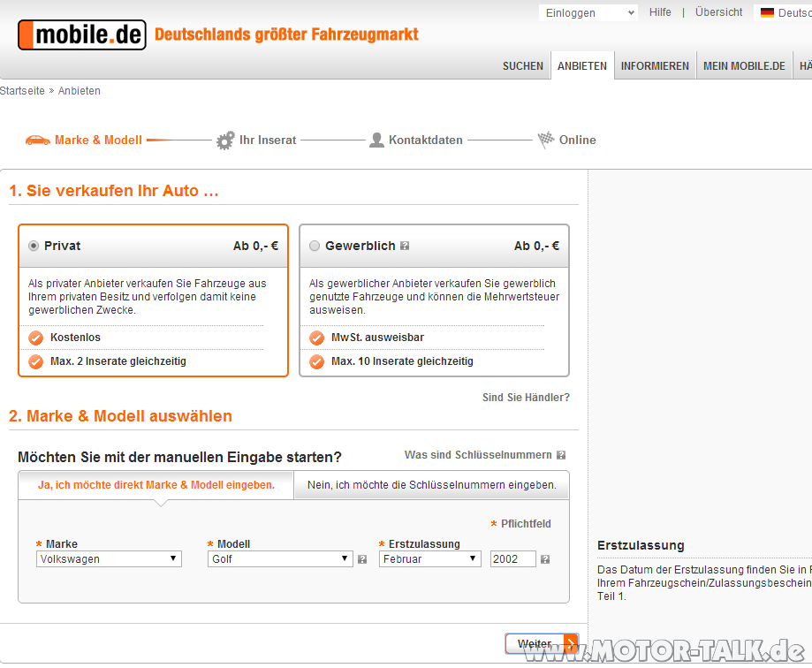Viewport: 812px width, 668px height.
Task: Select the 'Ja, ich möchte direkt Marke & Modell eingeben' tab
Action: pyautogui.click(x=156, y=485)
